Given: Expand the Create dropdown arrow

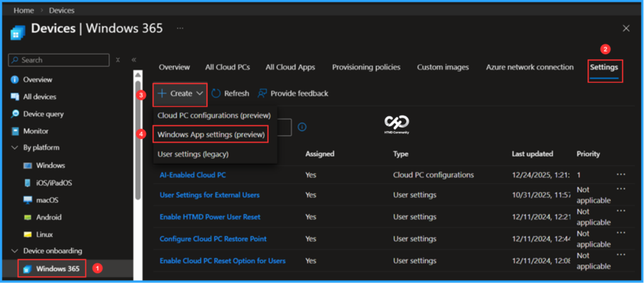Looking at the screenshot, I should pos(199,94).
